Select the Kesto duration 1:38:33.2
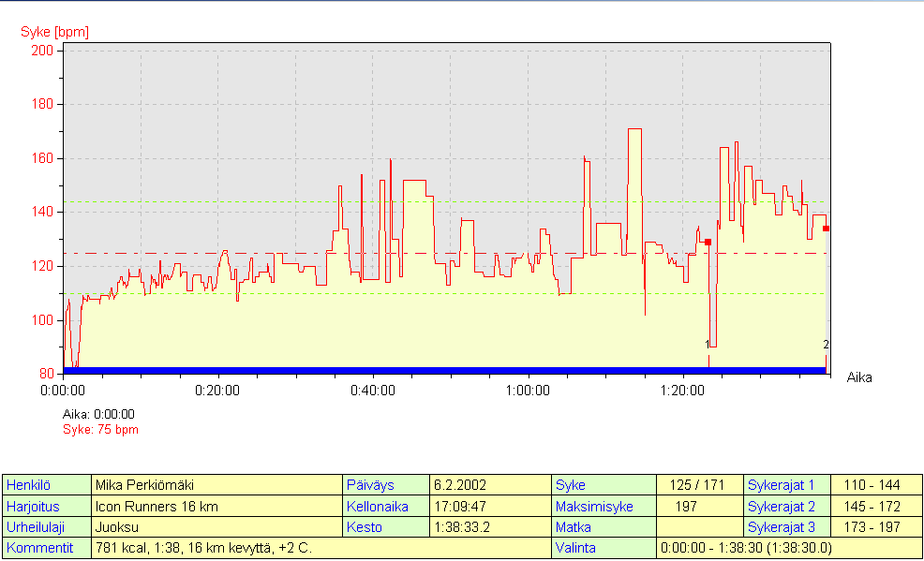This screenshot has height=561, width=924. coord(490,527)
